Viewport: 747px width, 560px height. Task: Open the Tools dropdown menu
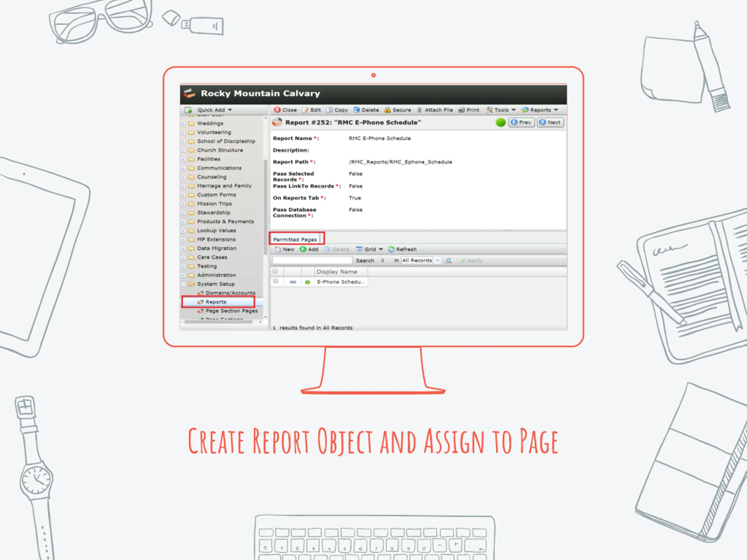(501, 110)
